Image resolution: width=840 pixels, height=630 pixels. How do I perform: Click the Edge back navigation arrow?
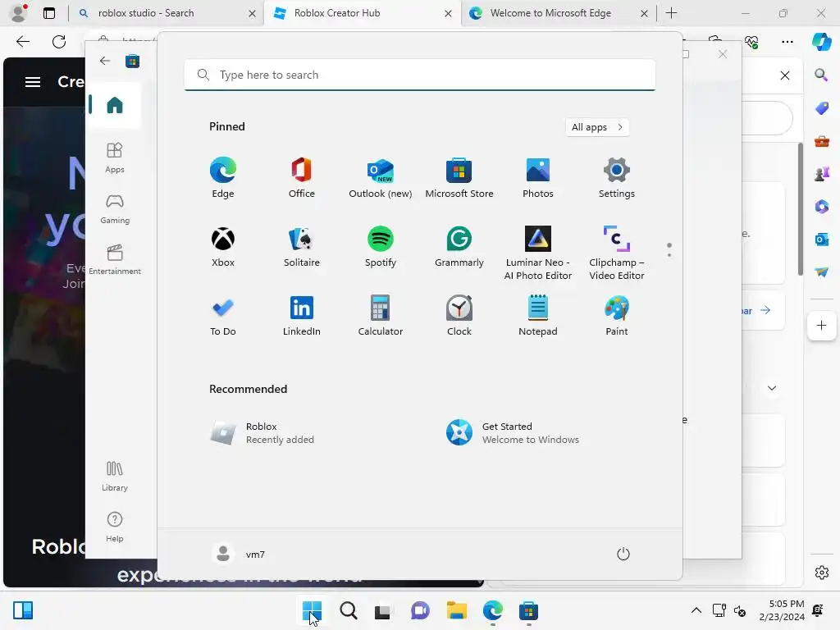[23, 41]
